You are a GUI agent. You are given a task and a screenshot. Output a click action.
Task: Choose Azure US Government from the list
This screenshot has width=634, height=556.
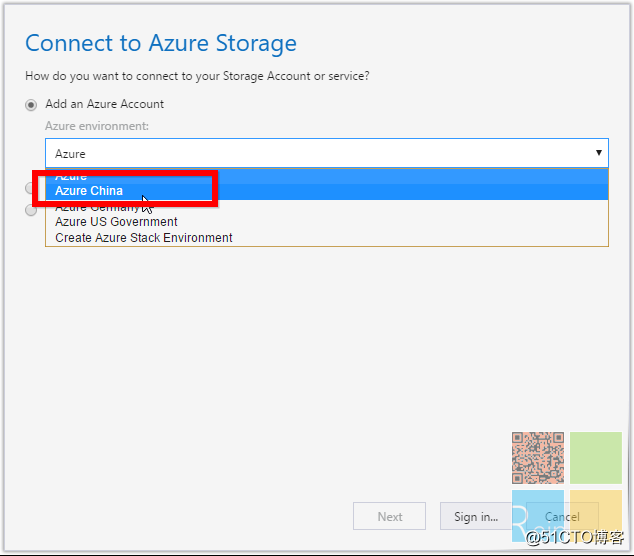[x=327, y=222]
